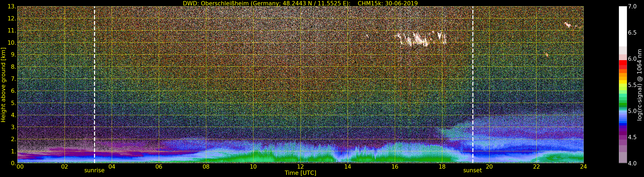
Task: Click the '6.' tick on the height axis
Action: [13, 91]
